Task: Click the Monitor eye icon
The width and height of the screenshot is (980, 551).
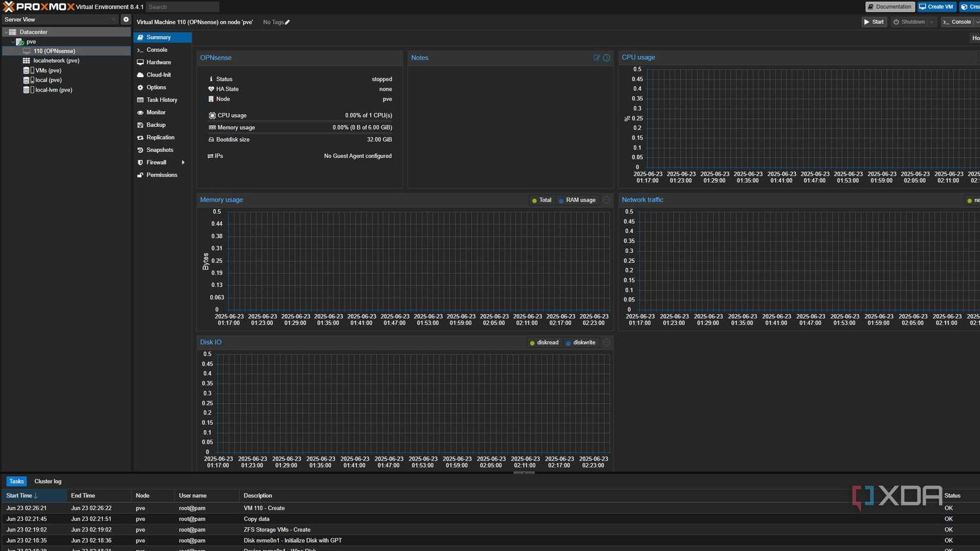Action: (x=140, y=112)
